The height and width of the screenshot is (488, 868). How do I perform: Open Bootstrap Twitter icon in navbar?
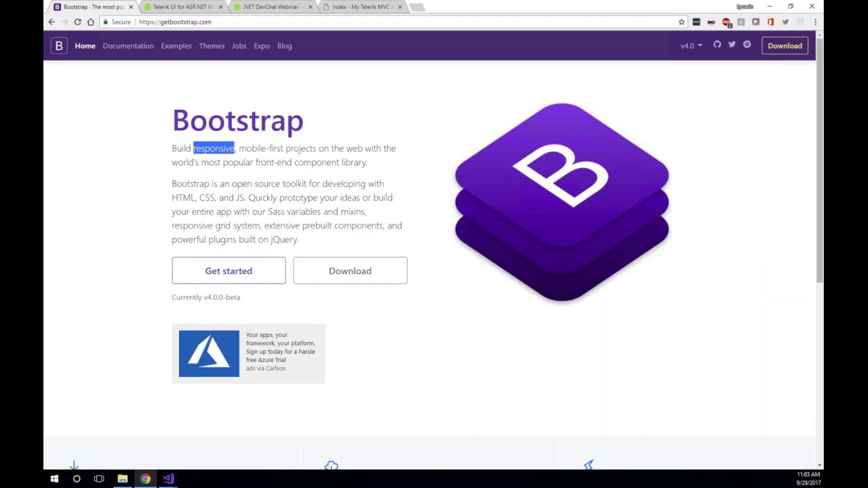pyautogui.click(x=732, y=45)
